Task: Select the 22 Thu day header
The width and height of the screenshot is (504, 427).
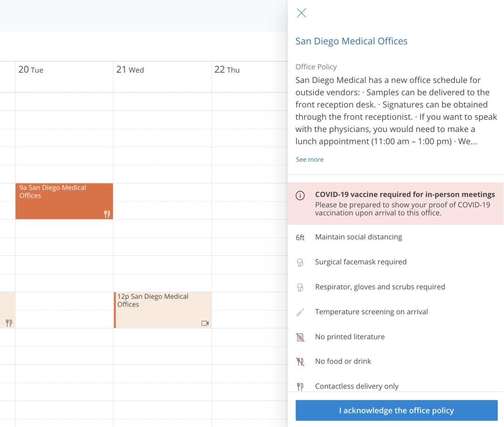Action: click(x=227, y=70)
